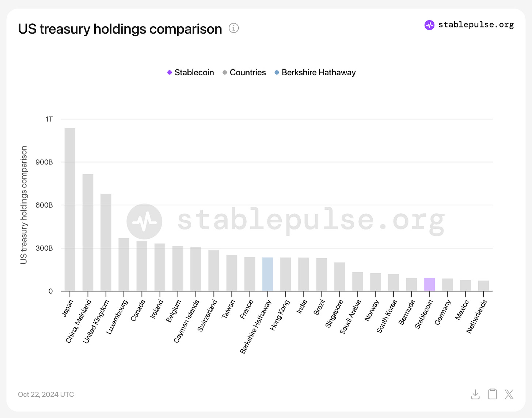This screenshot has height=418, width=532.
Task: Click the watermark pulse logo in chart
Action: coord(144,221)
